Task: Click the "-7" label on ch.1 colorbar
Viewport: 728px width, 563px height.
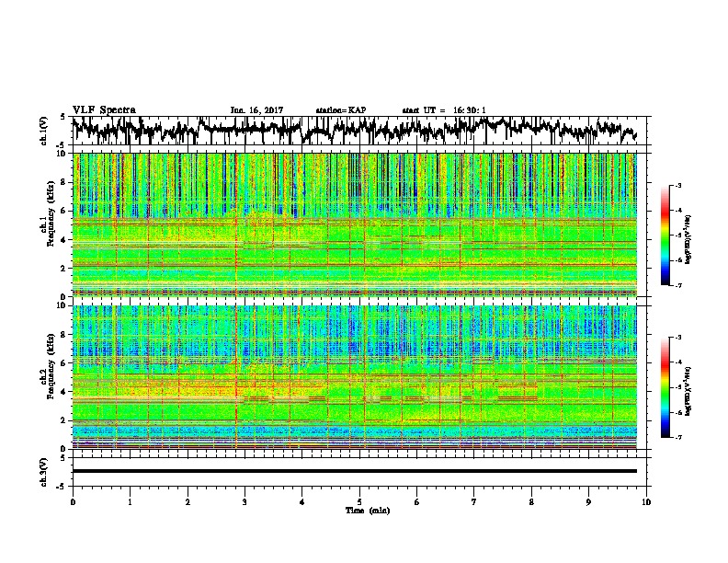Action: (678, 285)
